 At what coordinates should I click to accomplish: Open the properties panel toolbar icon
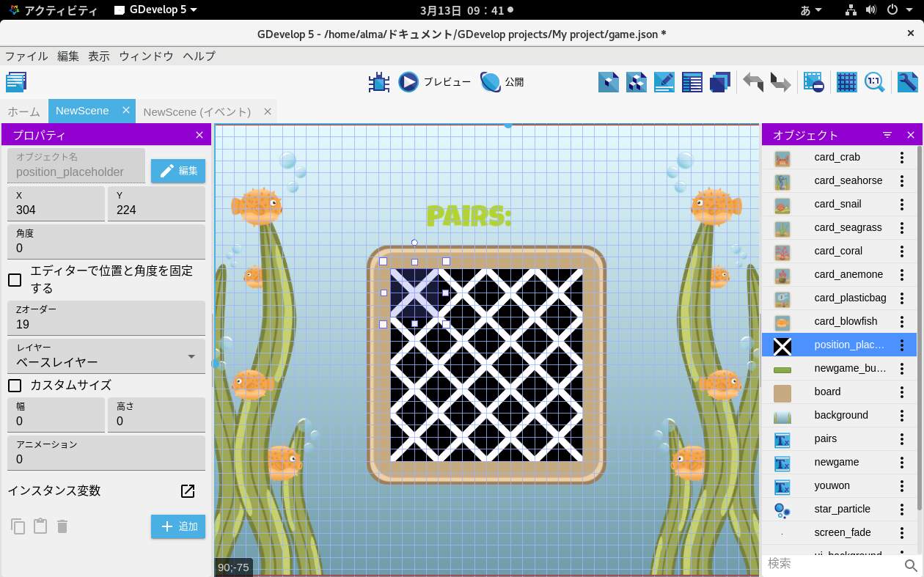[x=664, y=82]
